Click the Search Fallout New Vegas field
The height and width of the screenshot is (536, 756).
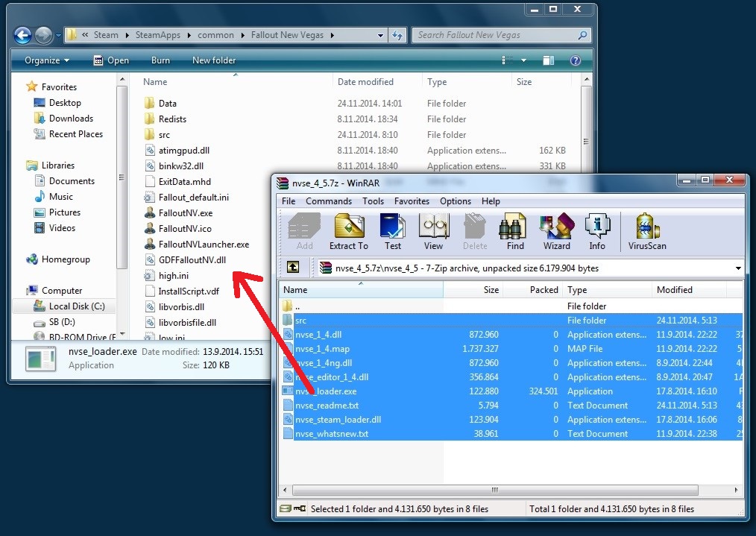pos(495,35)
